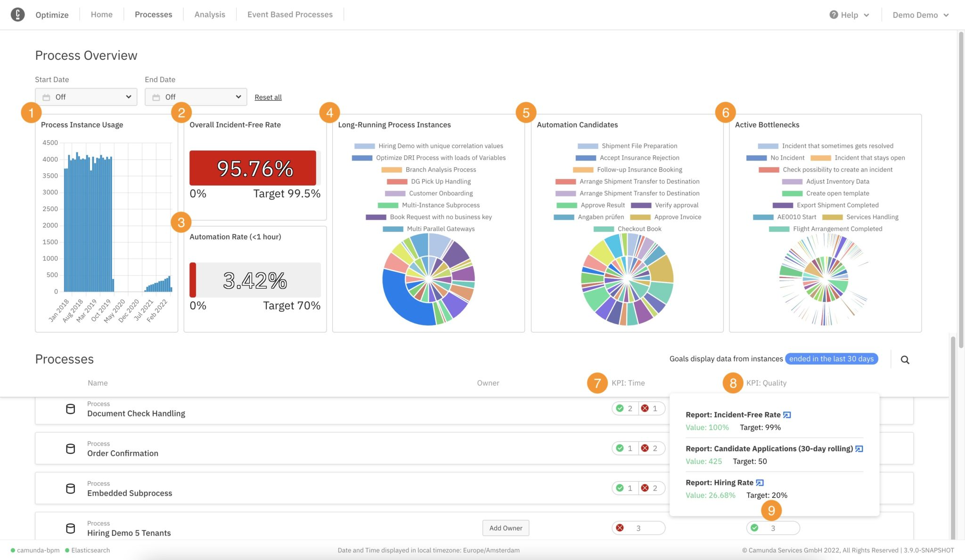Click the Reset all link
This screenshot has height=560, width=965.
268,97
